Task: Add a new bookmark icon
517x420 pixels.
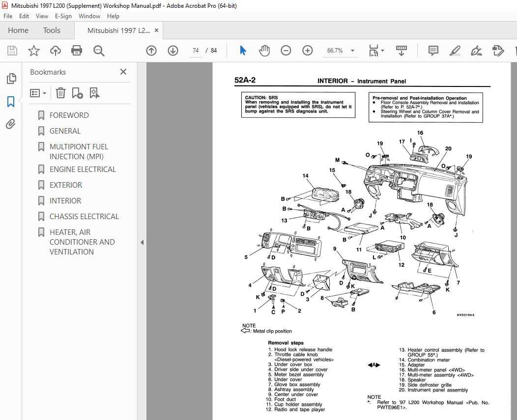Action: click(77, 93)
